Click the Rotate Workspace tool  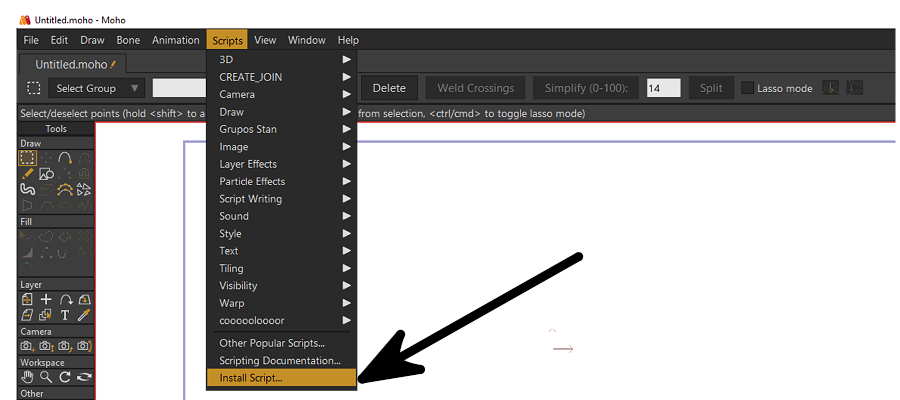pos(65,377)
